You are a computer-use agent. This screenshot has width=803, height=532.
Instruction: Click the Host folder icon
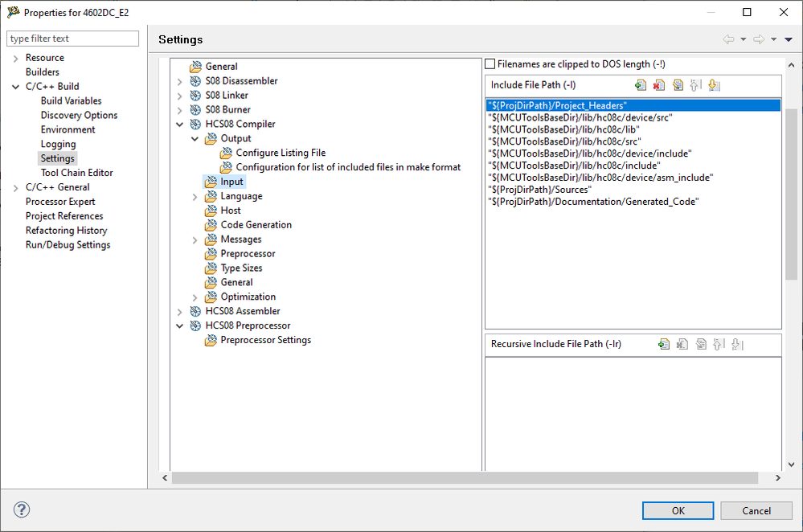point(211,211)
